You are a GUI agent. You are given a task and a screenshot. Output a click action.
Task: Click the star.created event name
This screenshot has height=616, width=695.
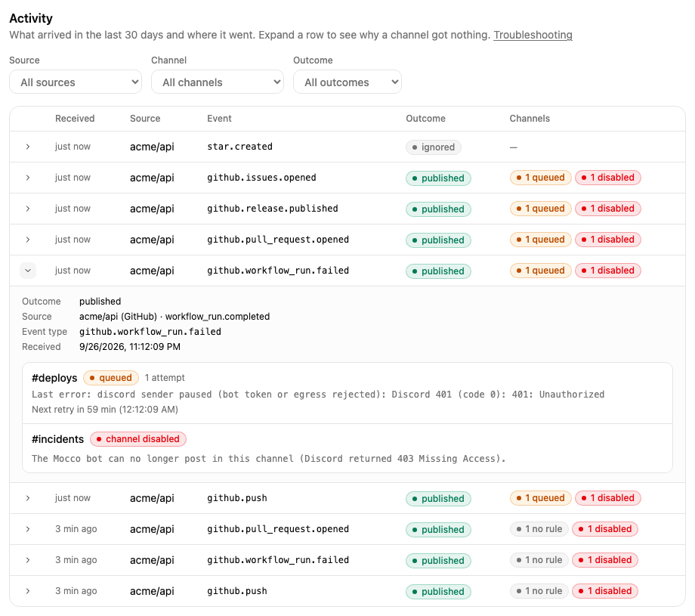coord(239,147)
